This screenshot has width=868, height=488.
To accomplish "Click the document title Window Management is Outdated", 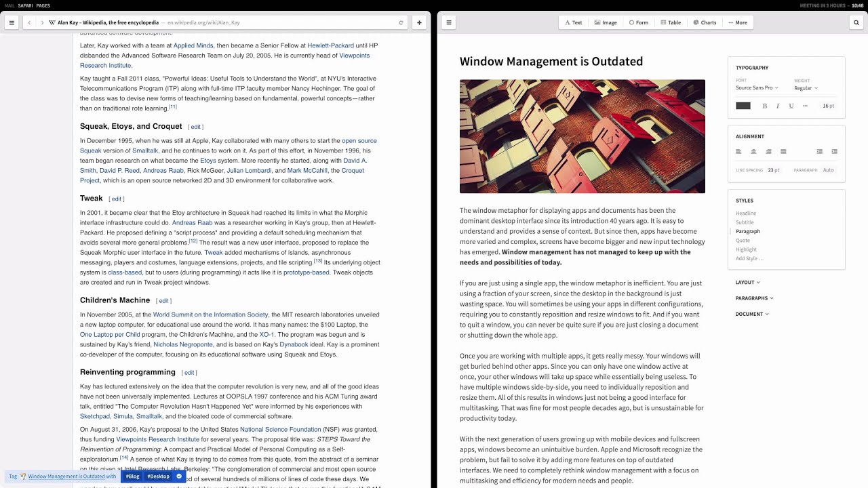I will pyautogui.click(x=551, y=62).
